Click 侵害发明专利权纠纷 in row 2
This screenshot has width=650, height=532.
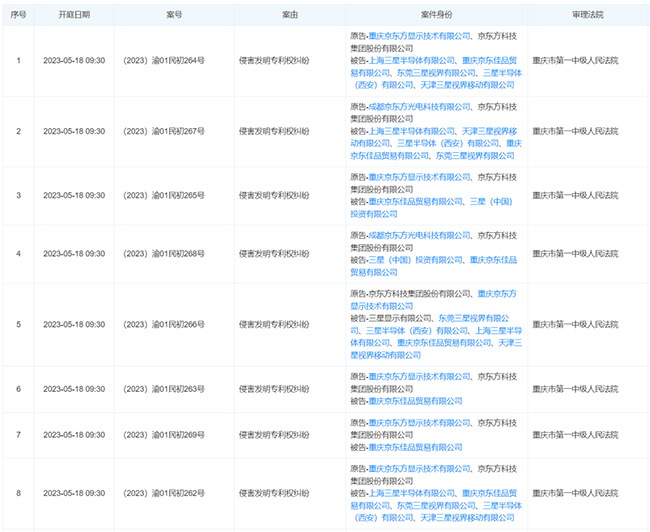[274, 131]
